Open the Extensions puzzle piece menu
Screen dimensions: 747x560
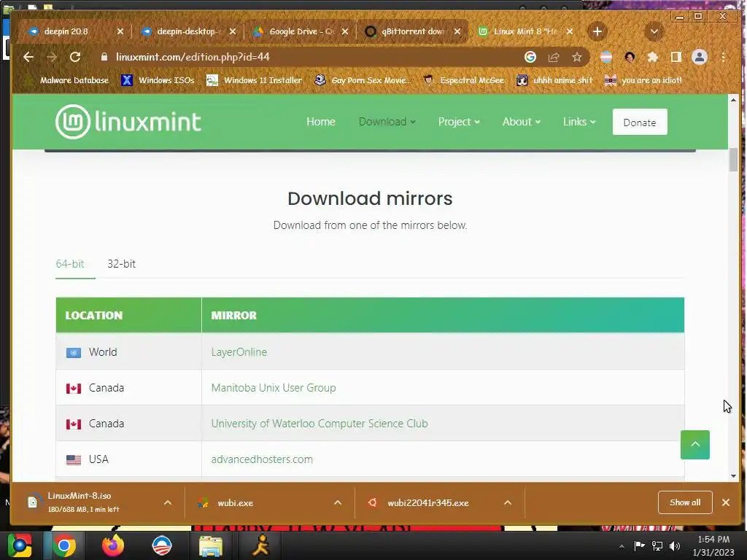point(653,57)
